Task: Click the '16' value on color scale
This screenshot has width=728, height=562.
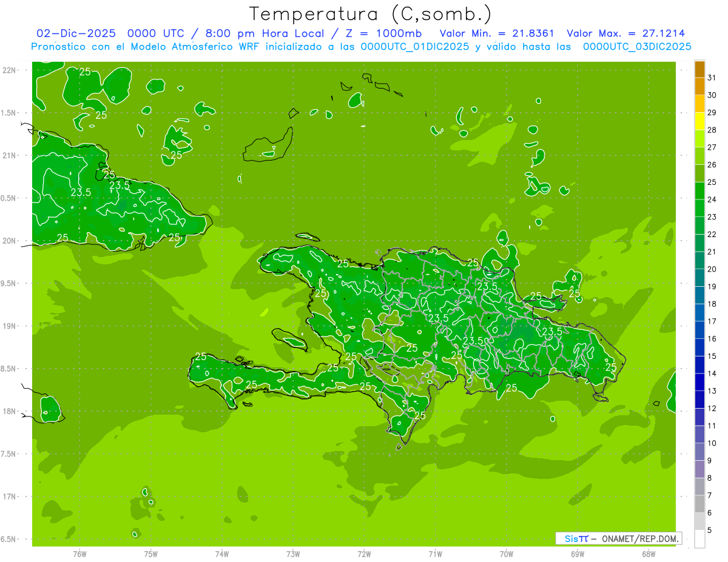Action: (712, 339)
